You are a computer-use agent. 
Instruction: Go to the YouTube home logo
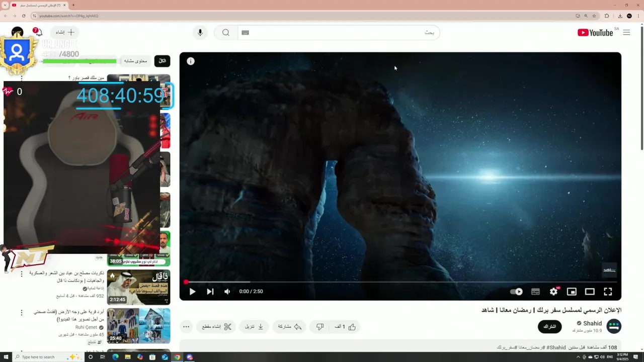(596, 33)
